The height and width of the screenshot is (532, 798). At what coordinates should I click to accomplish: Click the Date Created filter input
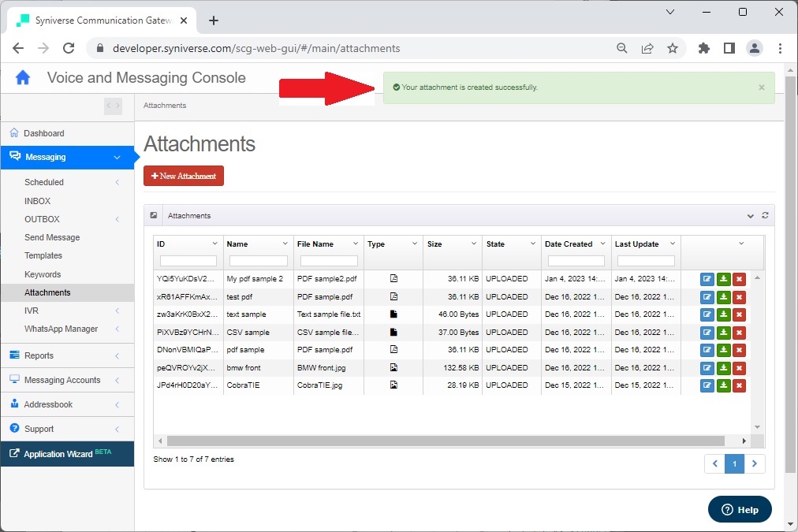click(x=576, y=261)
